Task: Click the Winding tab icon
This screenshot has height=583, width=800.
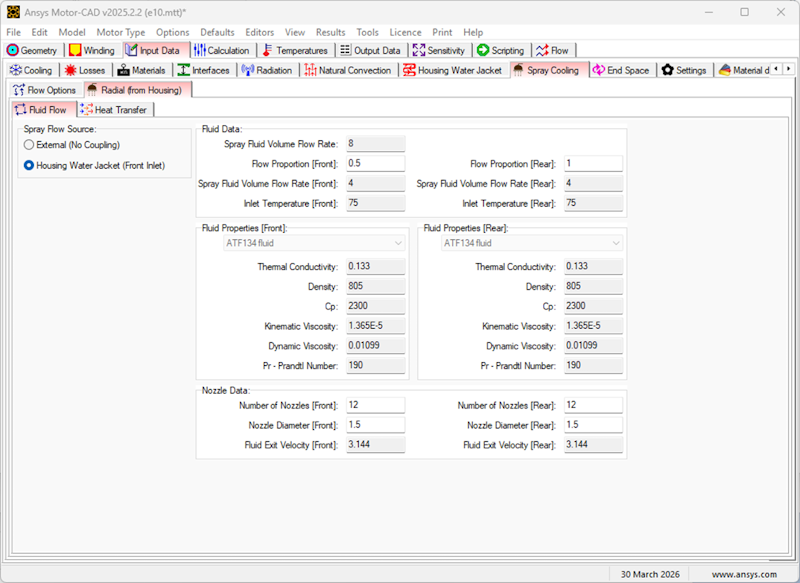Action: pos(75,50)
